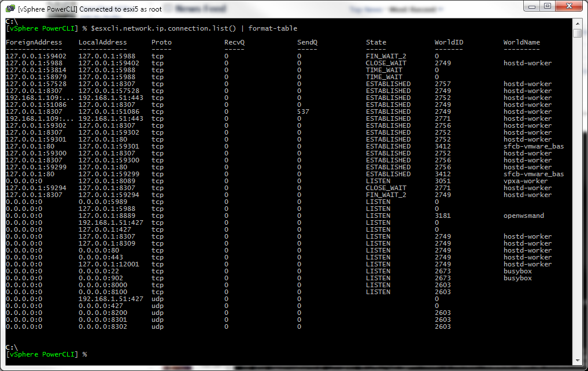Click CLOSE_WAIT in the 127.0.0.1:59294 row
The width and height of the screenshot is (588, 371).
[x=386, y=188]
